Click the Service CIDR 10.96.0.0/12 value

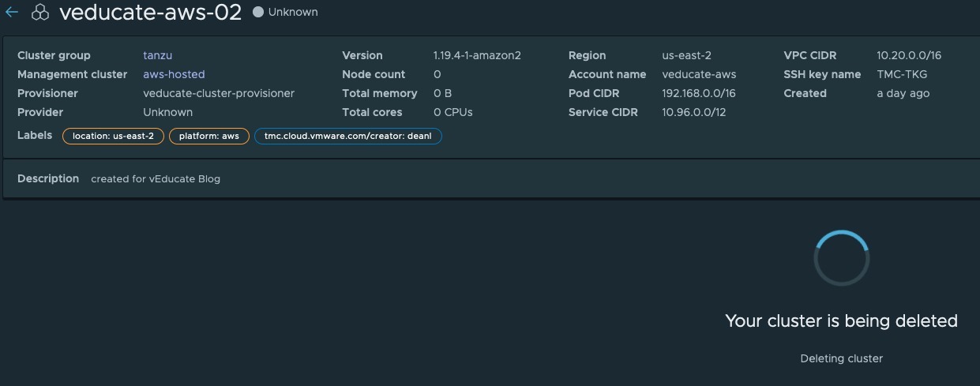point(694,112)
